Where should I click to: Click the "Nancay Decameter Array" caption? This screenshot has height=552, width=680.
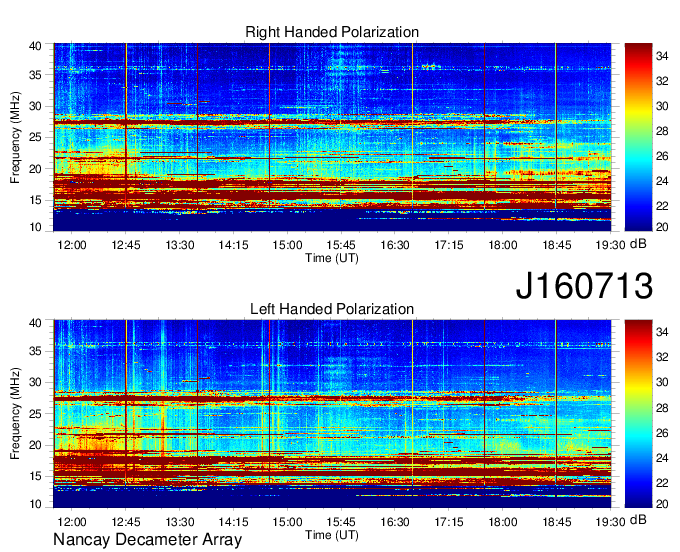coord(147,540)
